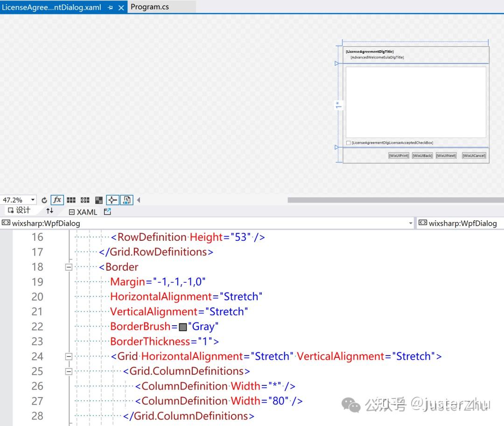Toggle snap to gridlines icon

point(85,200)
